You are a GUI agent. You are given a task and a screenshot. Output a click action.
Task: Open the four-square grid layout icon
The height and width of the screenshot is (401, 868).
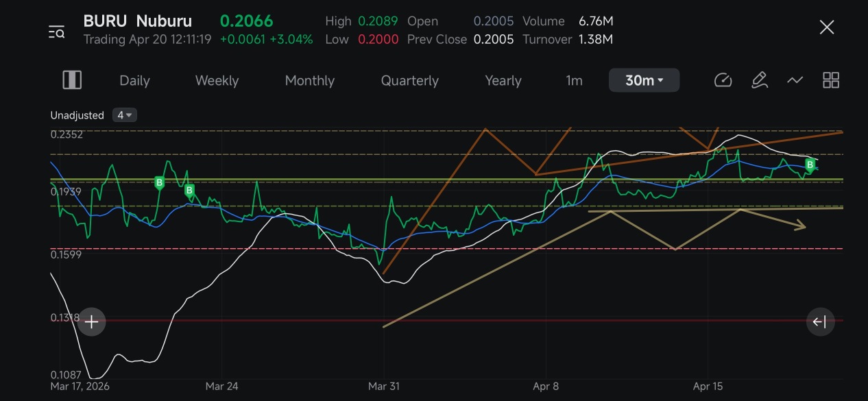[831, 80]
